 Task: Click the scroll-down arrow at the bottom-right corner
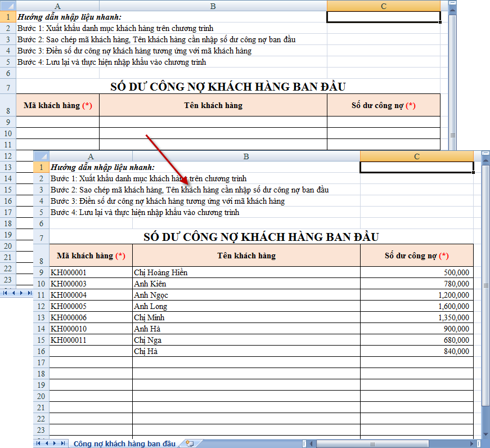(485, 435)
